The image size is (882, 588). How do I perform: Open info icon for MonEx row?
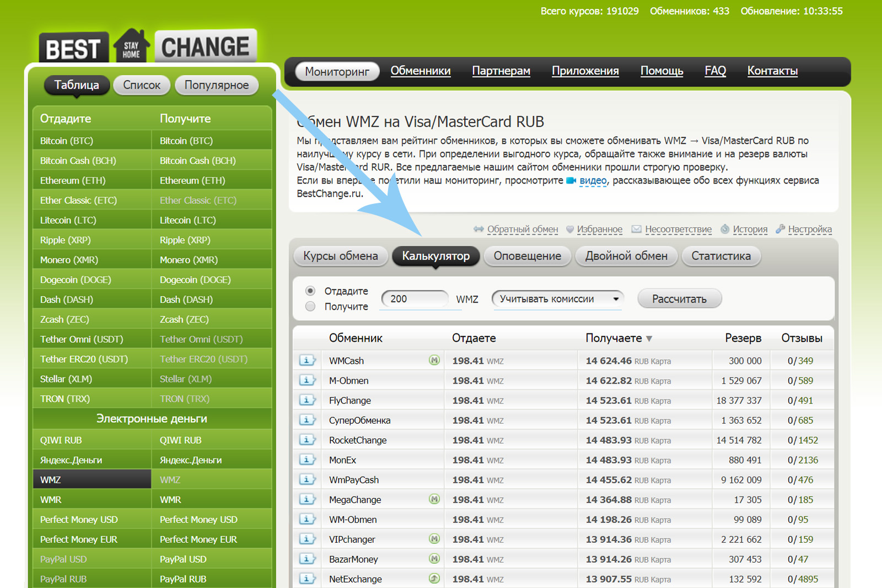307,460
